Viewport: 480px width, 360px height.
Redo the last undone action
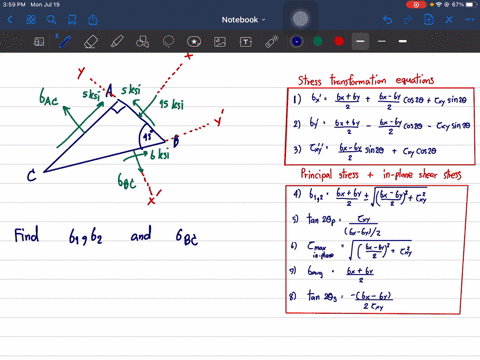(x=407, y=20)
